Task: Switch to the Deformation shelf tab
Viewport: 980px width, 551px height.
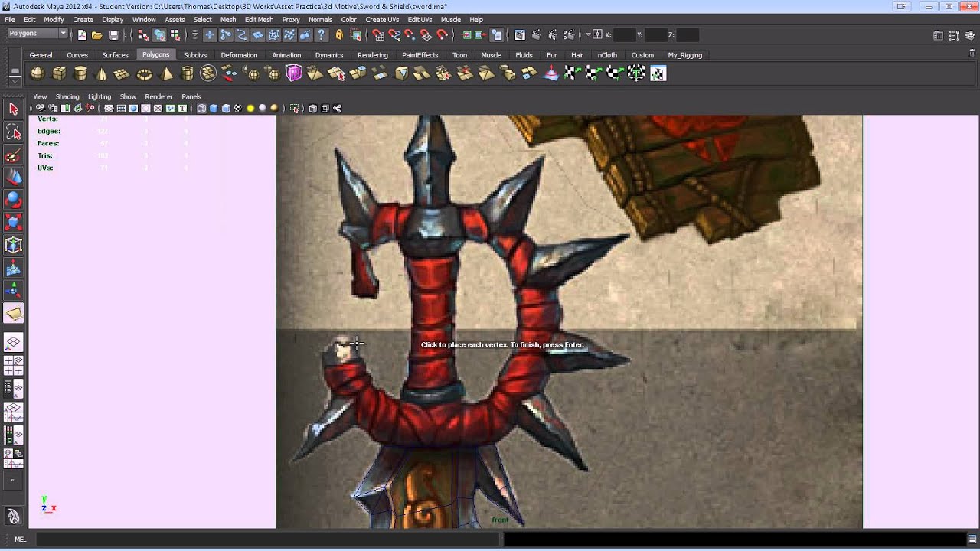Action: tap(239, 55)
